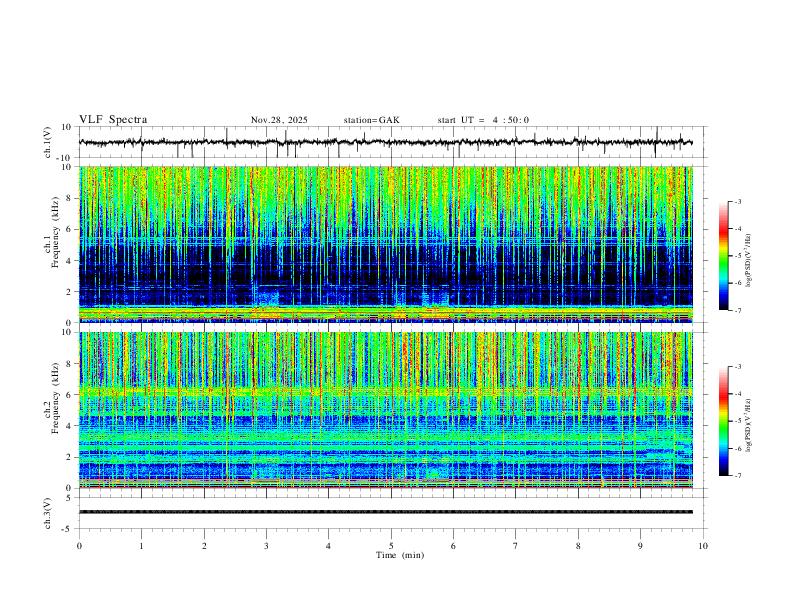Click time axis tick label '0'

point(79,546)
